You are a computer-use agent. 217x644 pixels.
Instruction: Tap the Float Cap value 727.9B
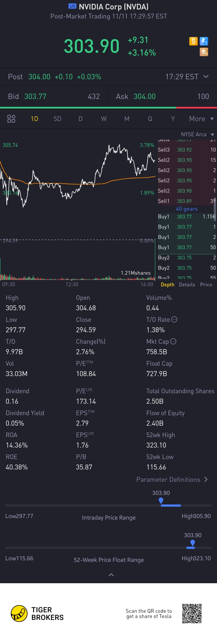[x=157, y=374]
